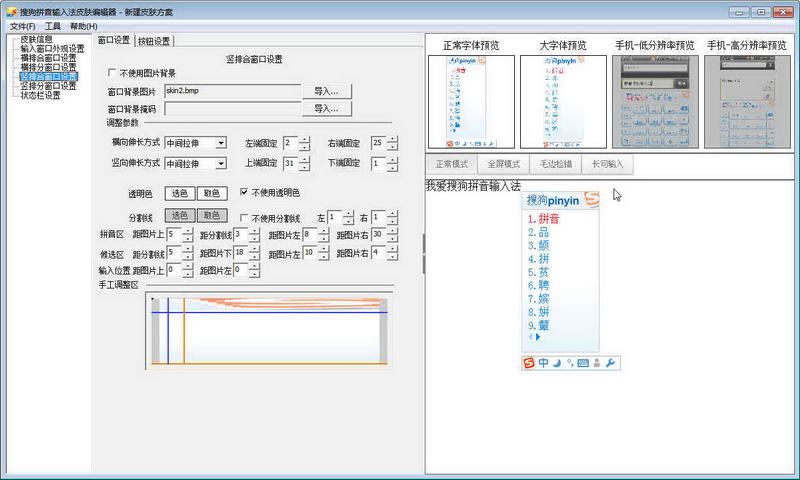The width and height of the screenshot is (800, 480).
Task: Click 导入 button for 窗口背景掩码
Action: click(327, 109)
